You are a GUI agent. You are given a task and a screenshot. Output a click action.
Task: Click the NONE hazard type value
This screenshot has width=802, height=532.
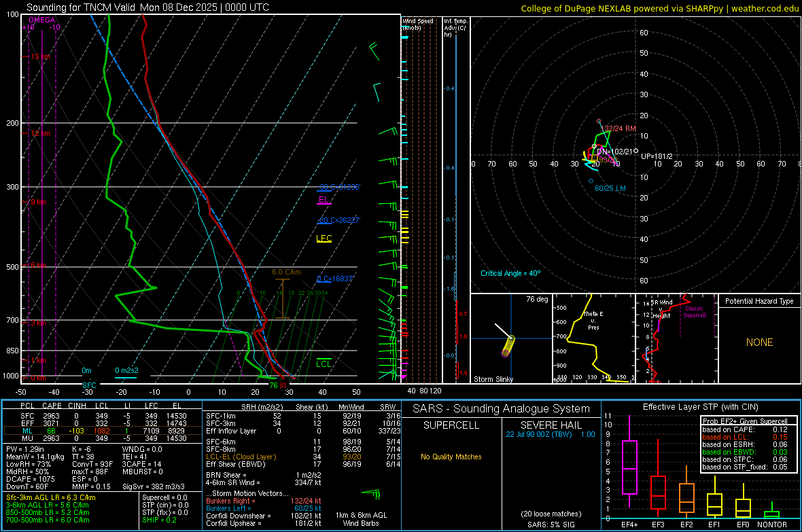[759, 342]
